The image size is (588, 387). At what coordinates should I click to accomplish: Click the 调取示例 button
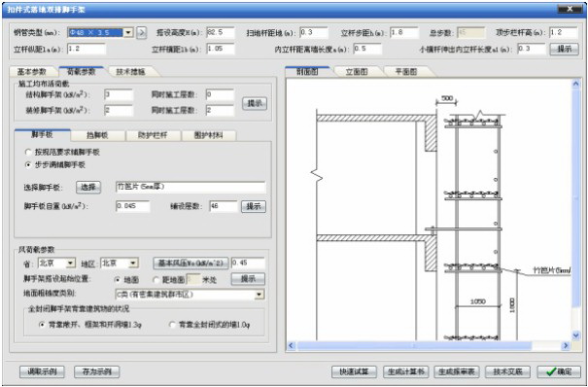[x=42, y=372]
